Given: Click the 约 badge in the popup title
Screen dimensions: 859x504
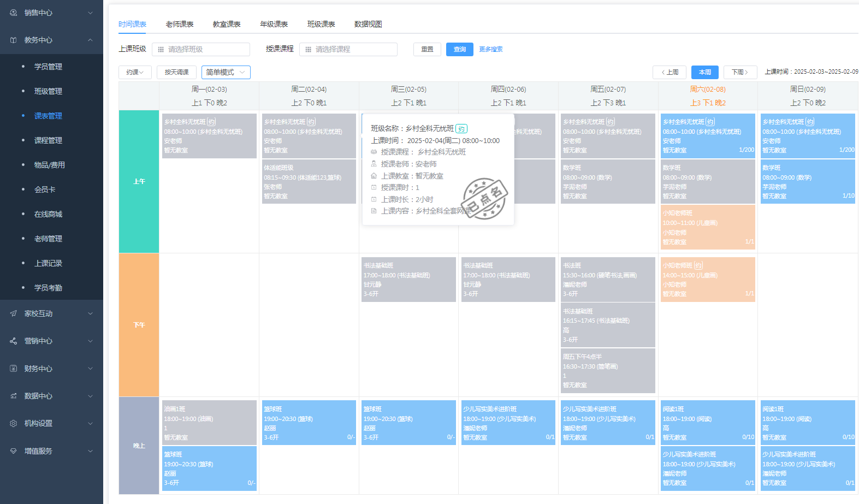Looking at the screenshot, I should click(461, 129).
